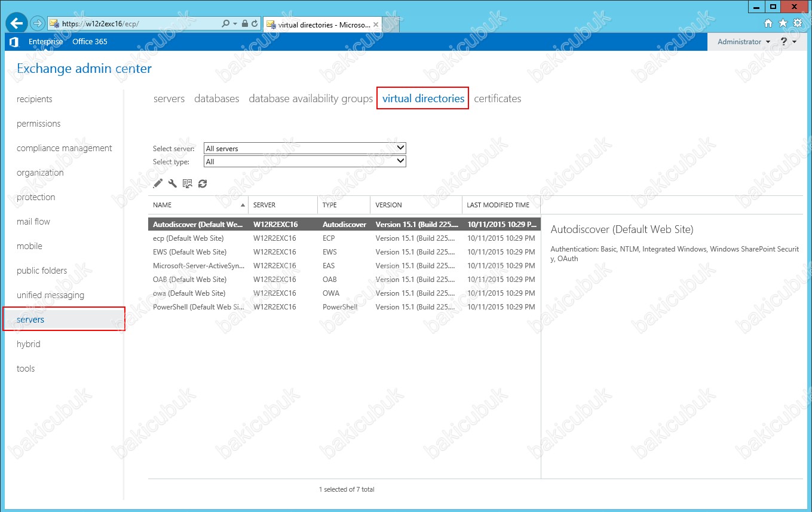
Task: Click the OWA type cell
Action: point(330,293)
